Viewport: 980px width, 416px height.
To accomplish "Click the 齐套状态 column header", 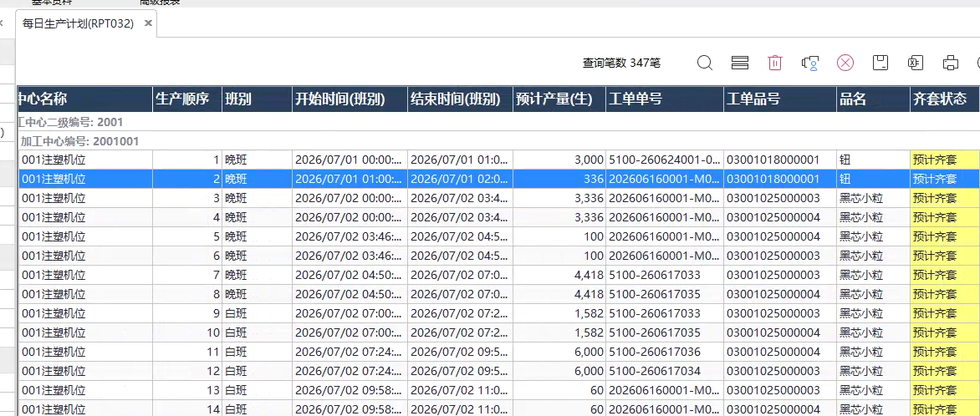I will coord(945,99).
